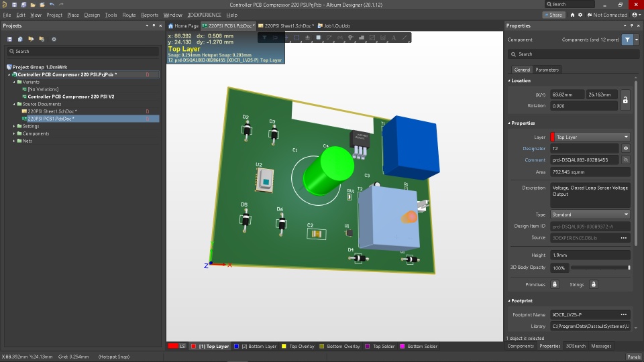This screenshot has width=644, height=362.
Task: Pin the Properties panel
Action: point(632,25)
